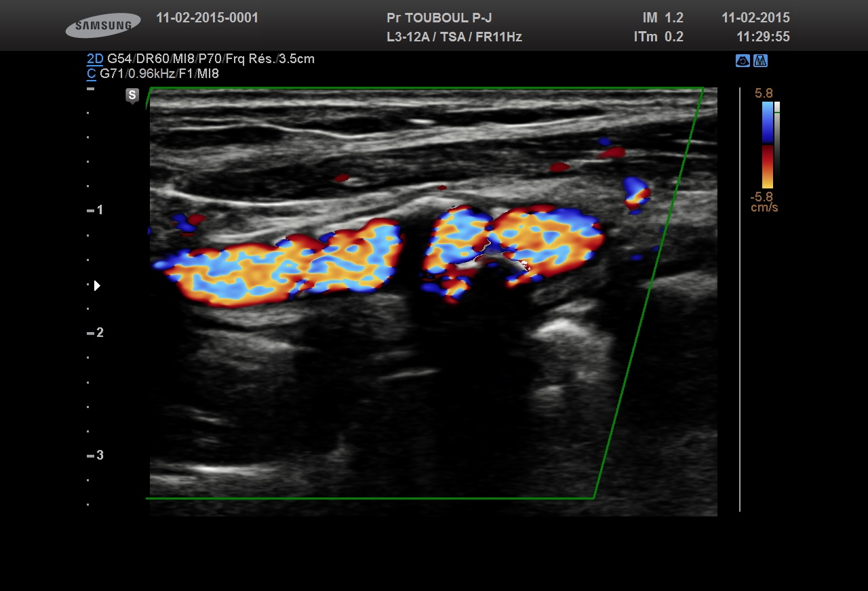Click the S probe orientation marker
868x591 pixels.
(132, 96)
